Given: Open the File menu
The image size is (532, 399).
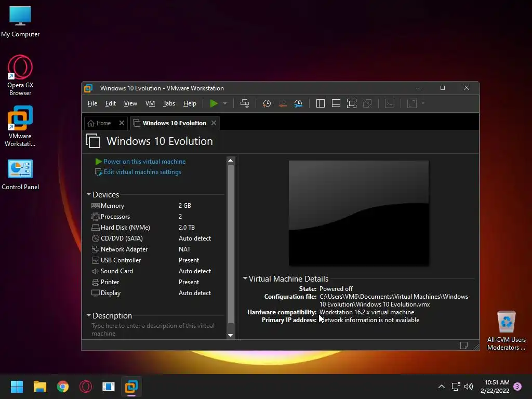Looking at the screenshot, I should pos(92,103).
